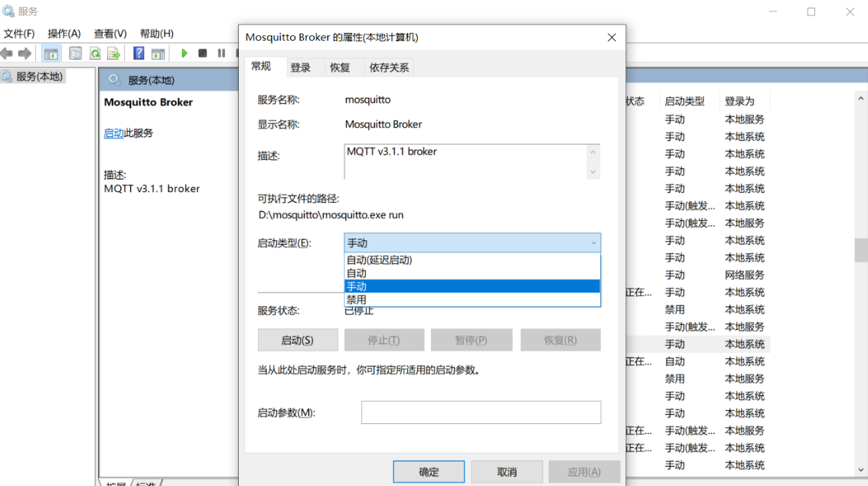Choose 自动 startup type option
Viewport: 868px width, 486px height.
click(x=472, y=273)
